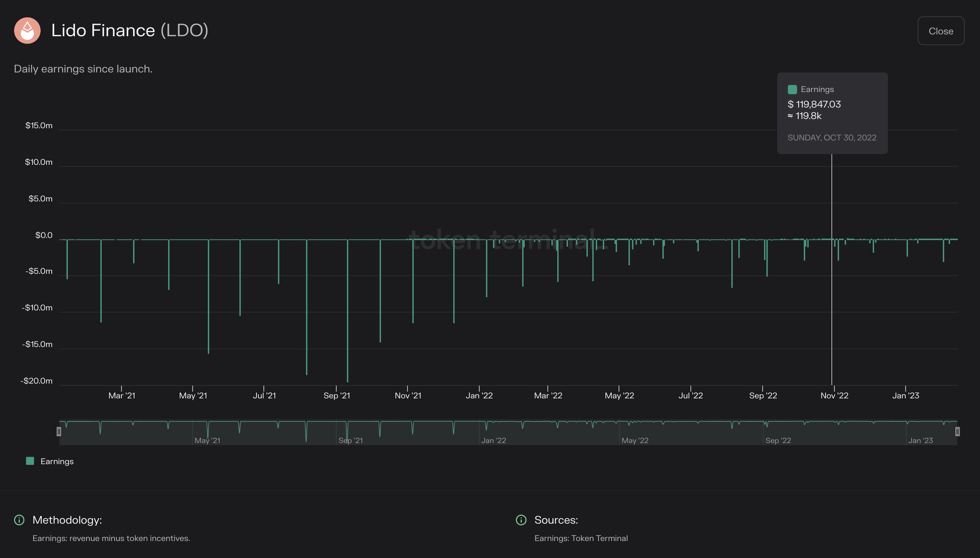The image size is (980, 558).
Task: Toggle the Earnings series visibility in the legend
Action: [50, 461]
